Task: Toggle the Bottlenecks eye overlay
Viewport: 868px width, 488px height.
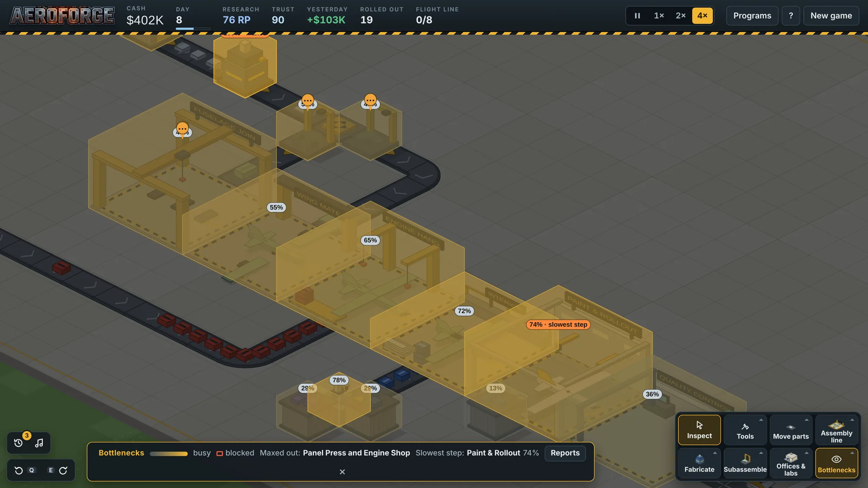Action: [836, 463]
